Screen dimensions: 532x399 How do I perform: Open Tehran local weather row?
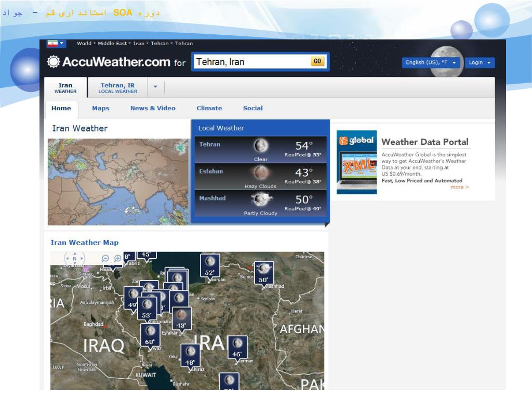[x=261, y=150]
